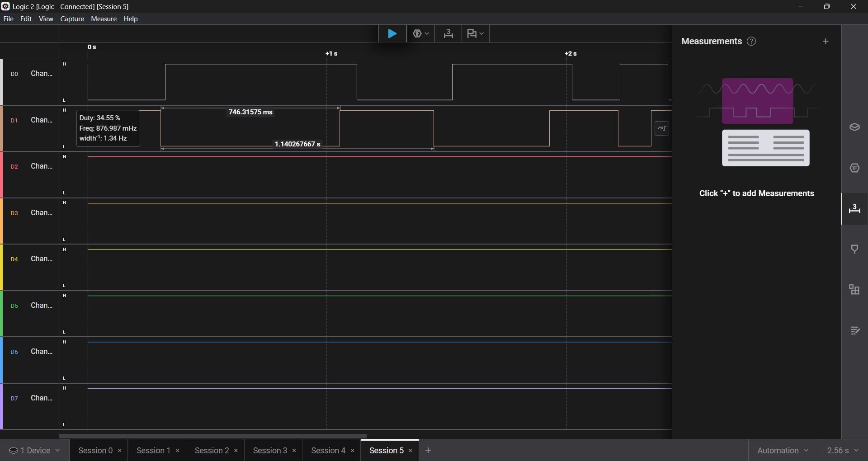Click the +1 s timeline marker
The image size is (868, 461).
331,54
